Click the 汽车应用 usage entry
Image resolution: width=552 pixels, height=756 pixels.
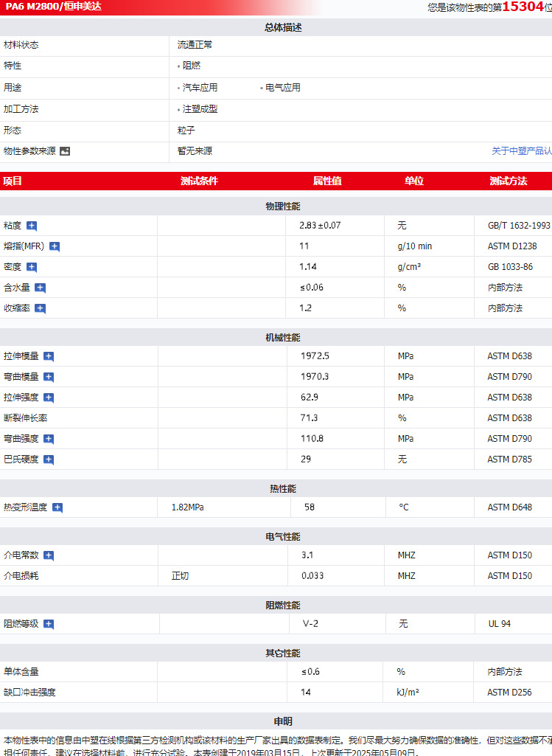point(200,88)
